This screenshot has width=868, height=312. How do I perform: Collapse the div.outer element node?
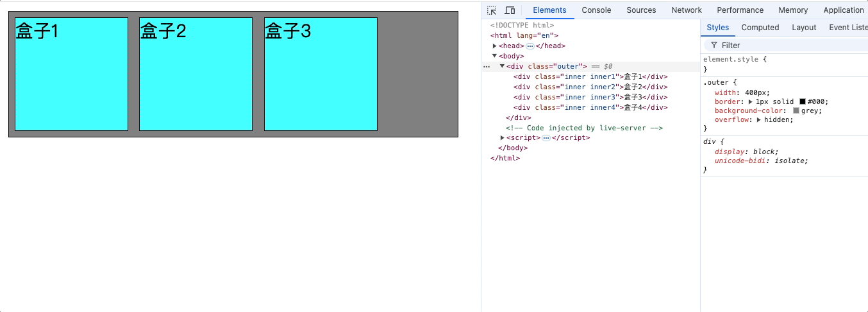click(502, 67)
